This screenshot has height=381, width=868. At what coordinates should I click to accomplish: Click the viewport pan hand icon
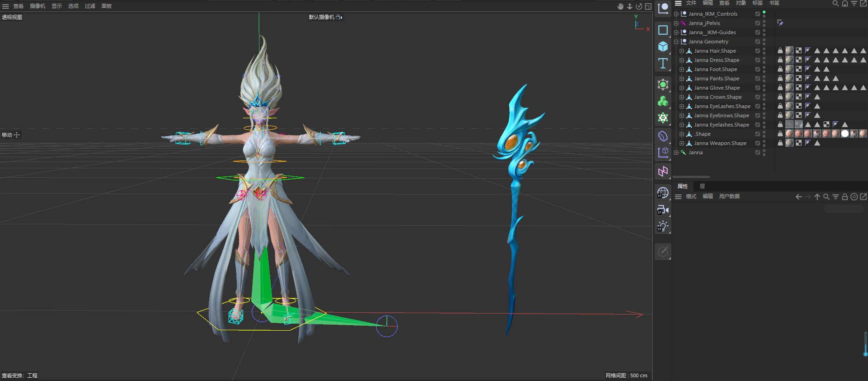click(621, 6)
